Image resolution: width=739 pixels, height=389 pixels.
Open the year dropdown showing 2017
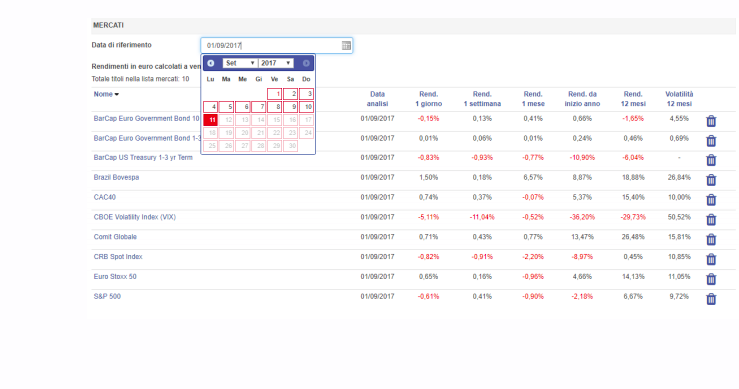tap(276, 63)
